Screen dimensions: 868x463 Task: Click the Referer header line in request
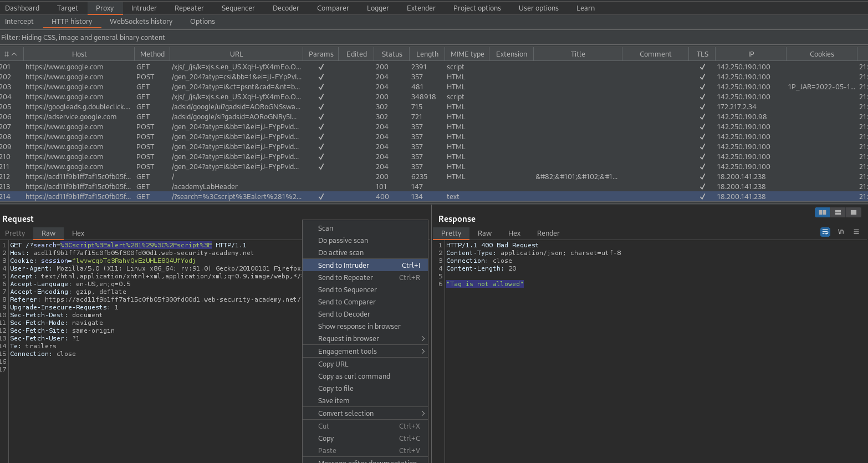[x=155, y=299]
